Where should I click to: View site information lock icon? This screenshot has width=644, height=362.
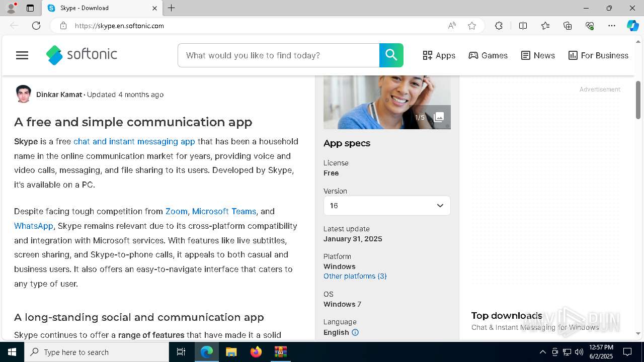click(63, 26)
